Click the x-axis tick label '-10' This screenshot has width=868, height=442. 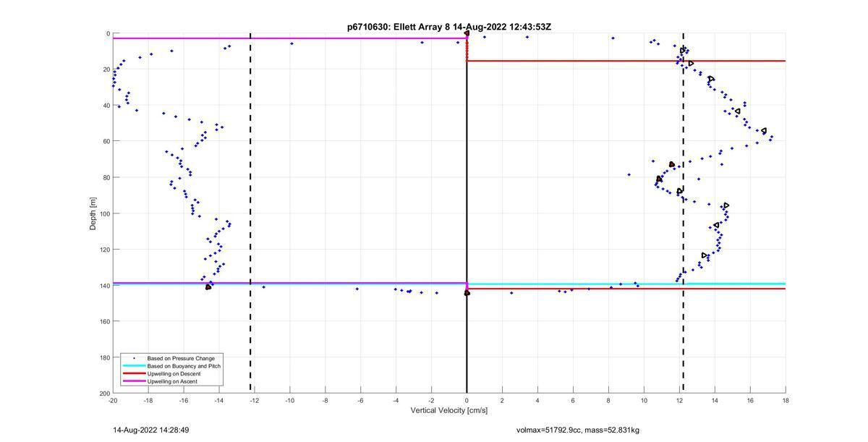point(290,400)
